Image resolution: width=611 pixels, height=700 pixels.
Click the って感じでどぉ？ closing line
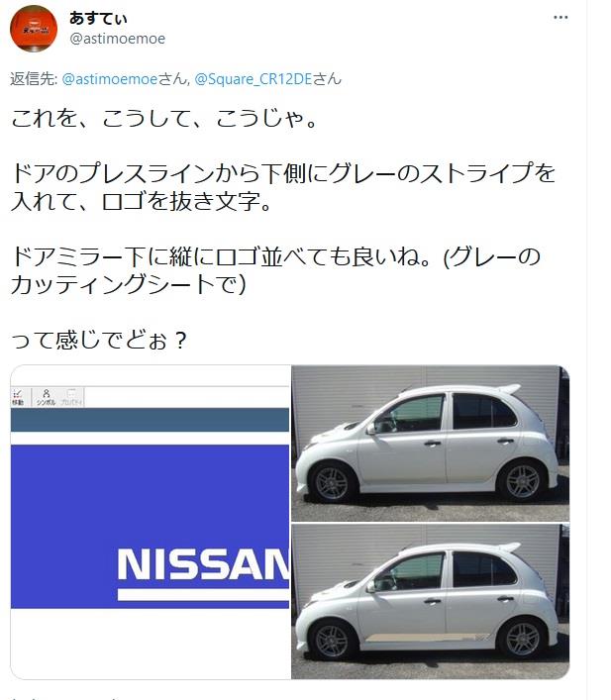pyautogui.click(x=99, y=341)
